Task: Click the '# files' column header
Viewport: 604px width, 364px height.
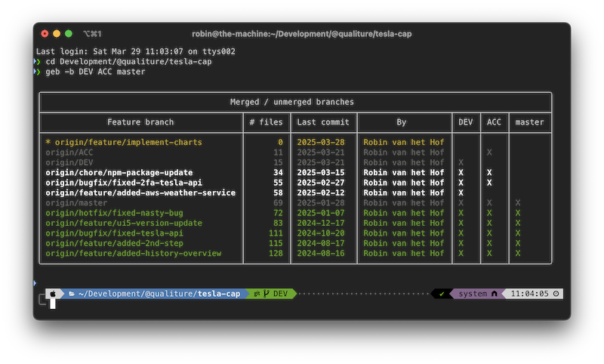Action: (266, 122)
